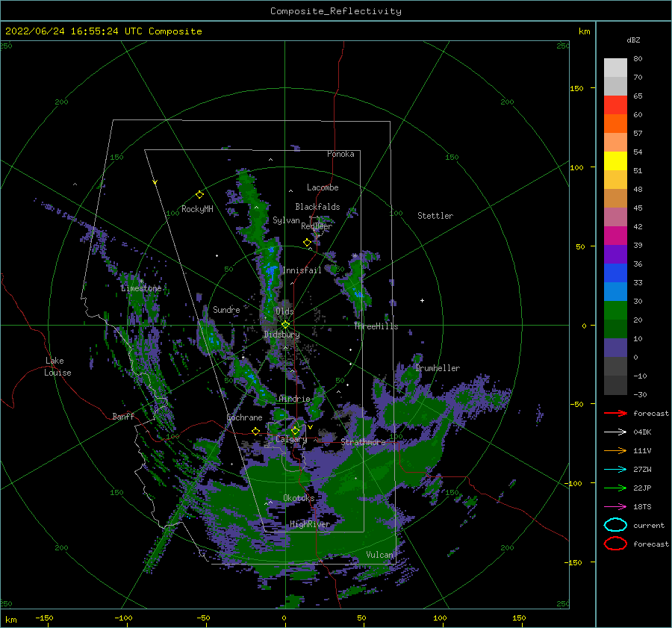Click the orange 57-60 dBZ color swatch
672x628 pixels.
615,124
